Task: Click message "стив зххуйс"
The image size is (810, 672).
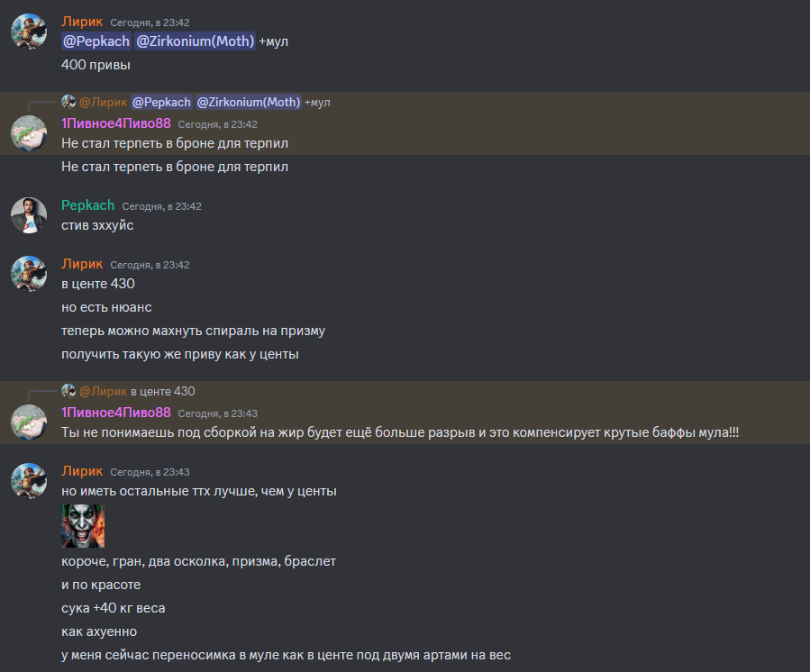Action: click(97, 225)
